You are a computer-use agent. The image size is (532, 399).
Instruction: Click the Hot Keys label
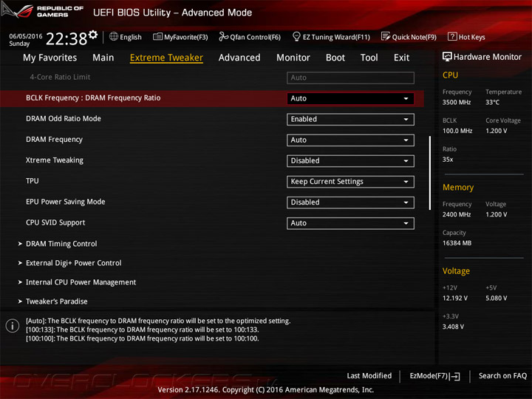coord(472,37)
